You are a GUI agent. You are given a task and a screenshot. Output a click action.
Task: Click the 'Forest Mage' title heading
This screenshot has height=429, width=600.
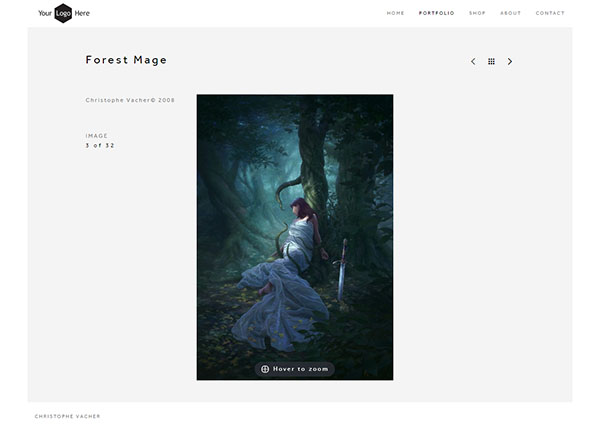tap(126, 60)
